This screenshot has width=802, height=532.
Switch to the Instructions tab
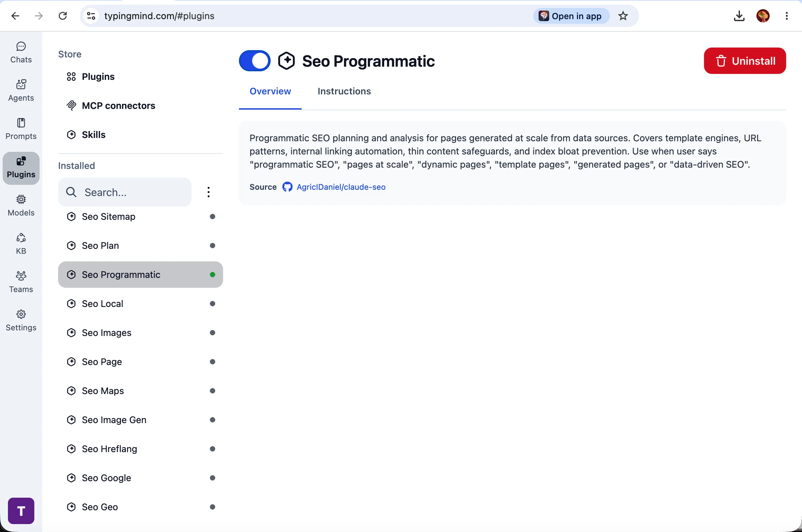point(344,91)
